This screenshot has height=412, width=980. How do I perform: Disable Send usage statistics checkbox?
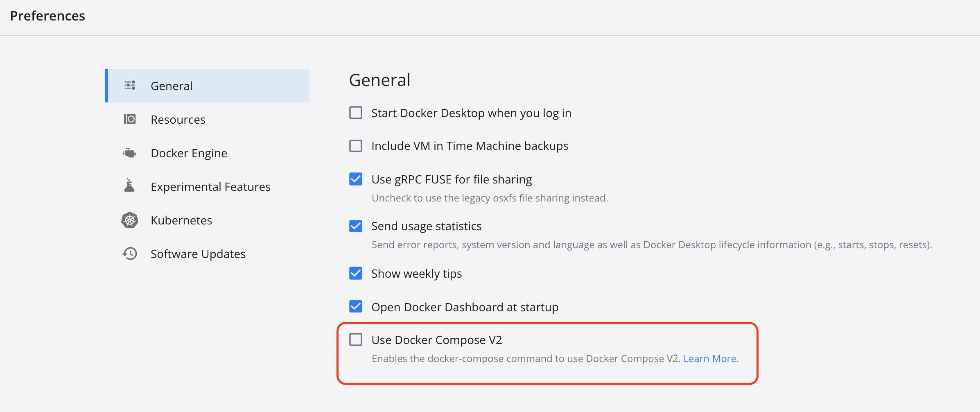[x=356, y=226]
